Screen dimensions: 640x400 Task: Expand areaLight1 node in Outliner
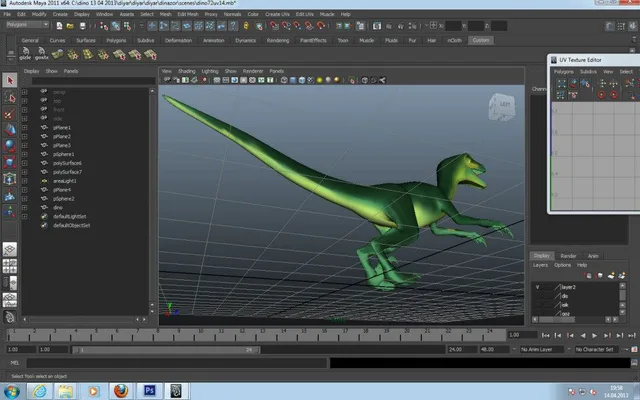pyautogui.click(x=24, y=181)
